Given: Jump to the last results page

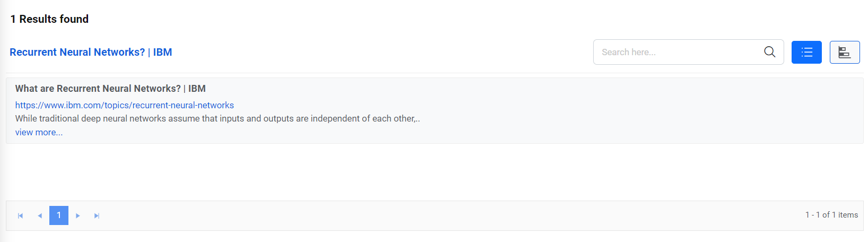Looking at the screenshot, I should coord(97,215).
